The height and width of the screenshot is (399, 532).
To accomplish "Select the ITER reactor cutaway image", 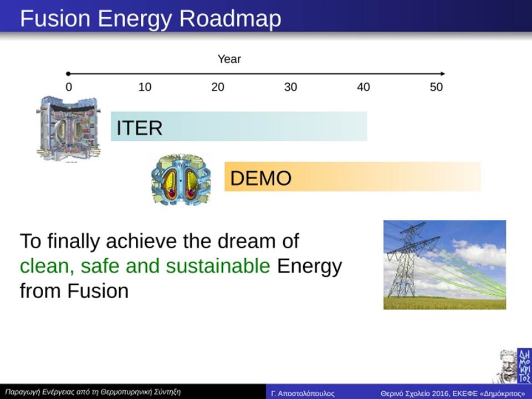I will (x=68, y=129).
